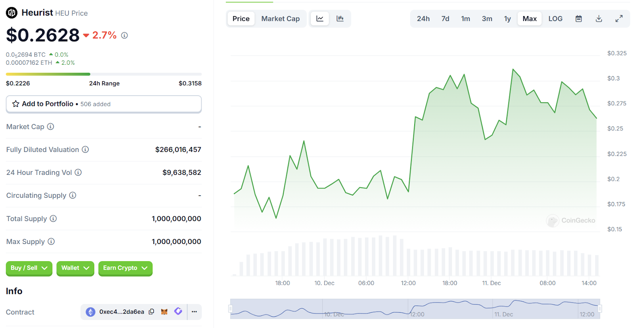This screenshot has width=644, height=328.
Task: Click the chart navigator mini overview
Action: [415, 309]
